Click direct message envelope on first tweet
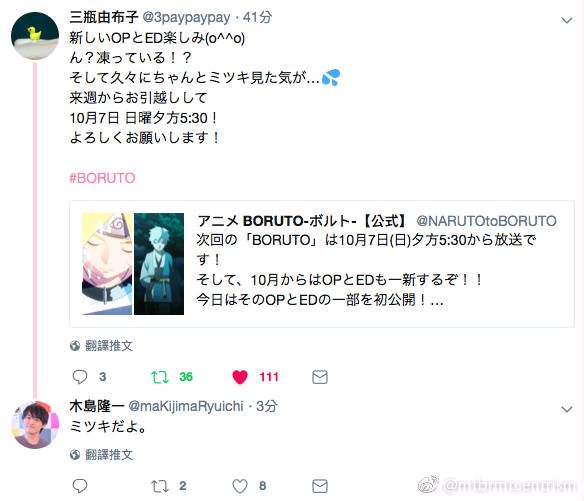Viewport: 584px width, 501px height. [320, 377]
